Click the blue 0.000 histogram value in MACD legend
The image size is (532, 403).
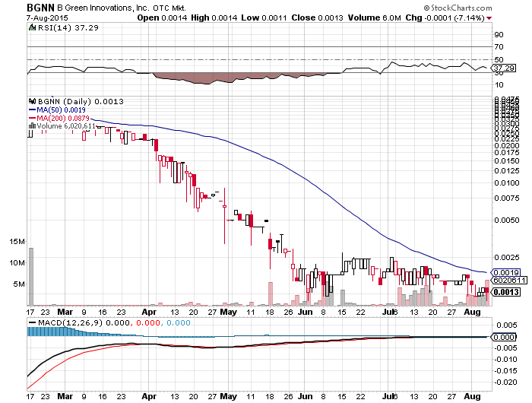(x=179, y=322)
